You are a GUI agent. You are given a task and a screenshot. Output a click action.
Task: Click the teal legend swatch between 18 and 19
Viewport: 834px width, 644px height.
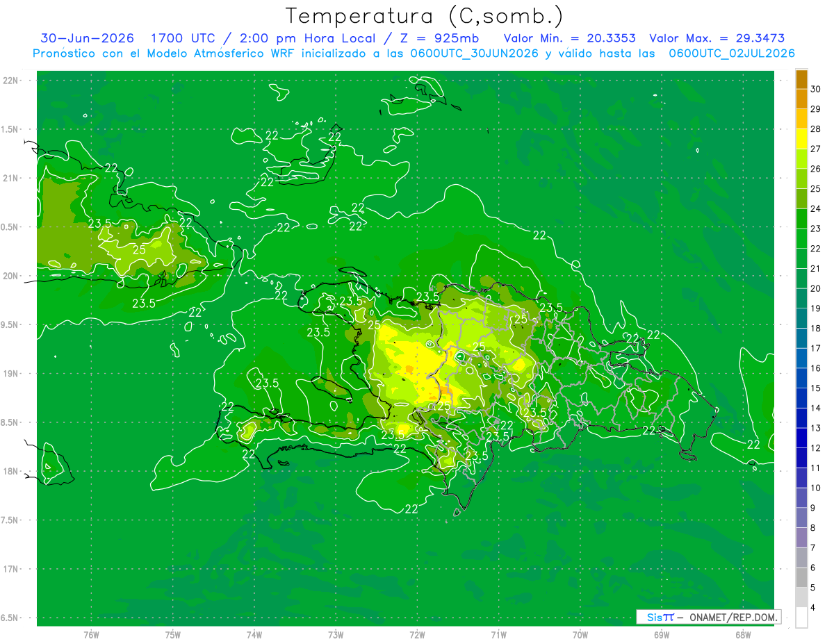801,318
